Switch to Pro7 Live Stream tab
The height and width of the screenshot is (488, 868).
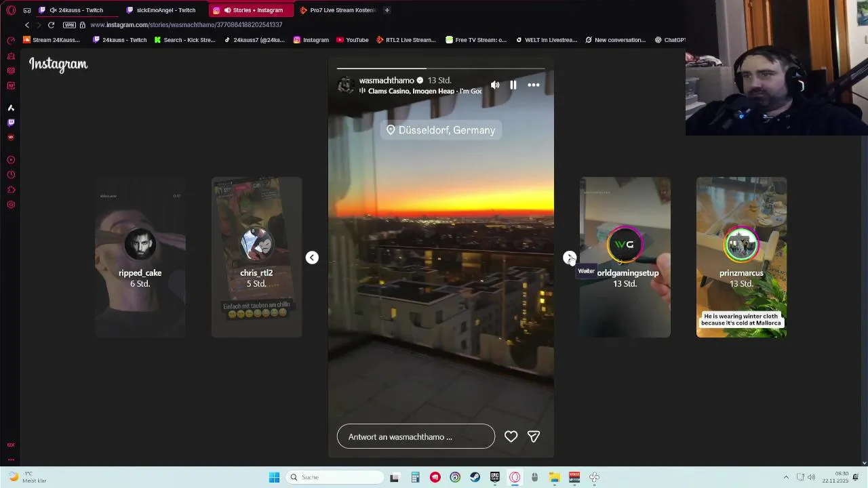coord(338,10)
